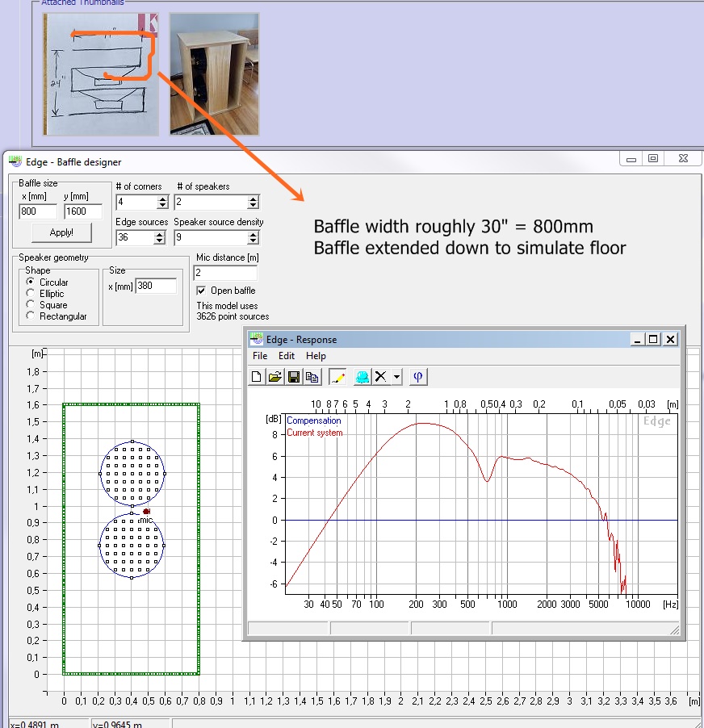Image resolution: width=704 pixels, height=728 pixels.
Task: Open the hand-drawn sketch thumbnail
Action: point(101,74)
